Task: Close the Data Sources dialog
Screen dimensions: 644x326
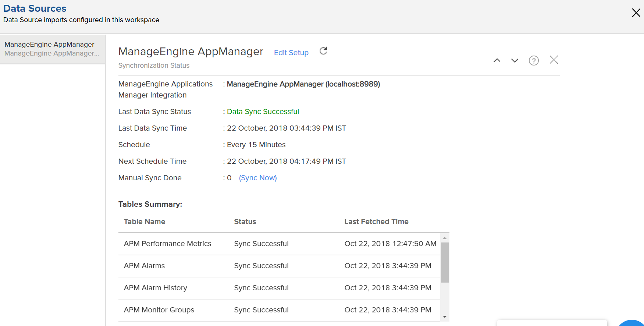Action: pos(636,13)
